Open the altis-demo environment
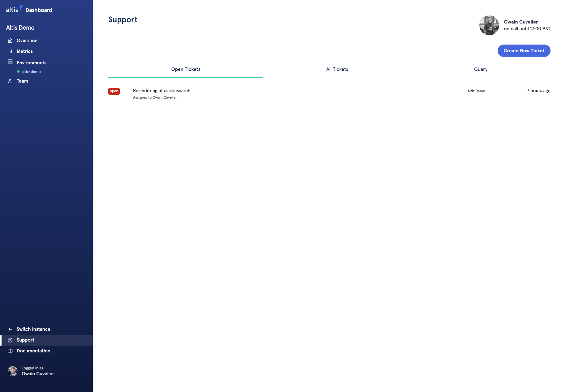566x392 pixels. [31, 71]
